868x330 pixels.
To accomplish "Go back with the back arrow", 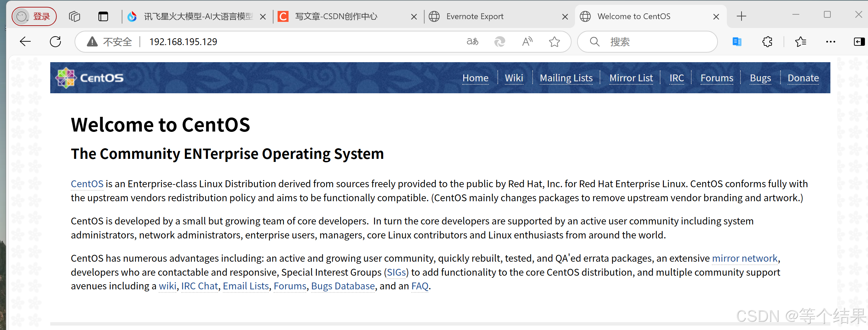I will point(25,42).
